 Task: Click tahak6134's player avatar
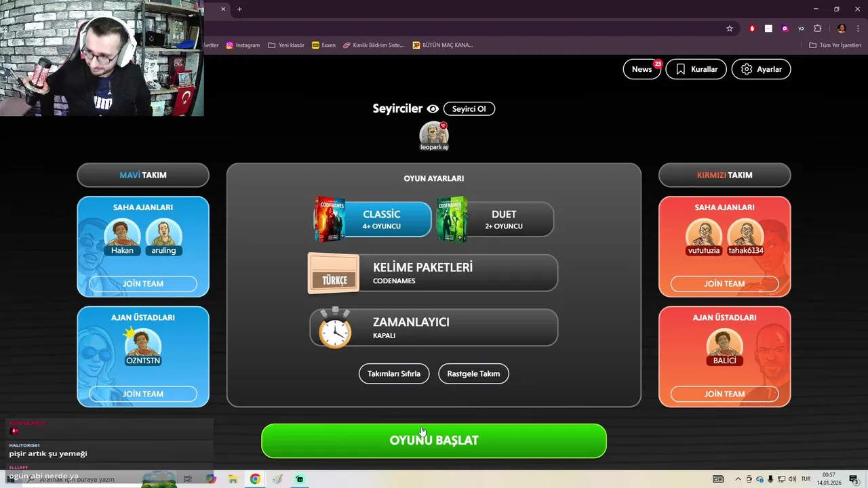(746, 237)
